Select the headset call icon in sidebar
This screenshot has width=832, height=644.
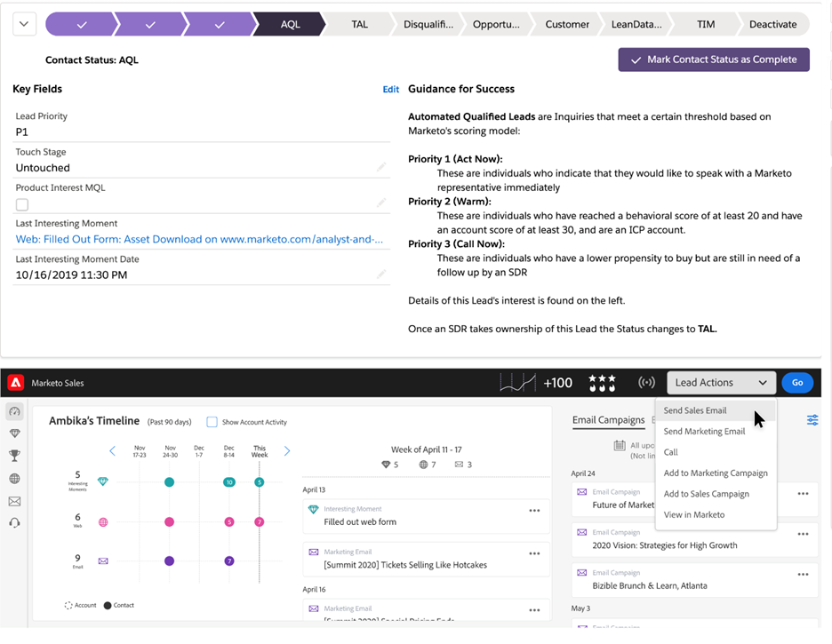pyautogui.click(x=15, y=523)
